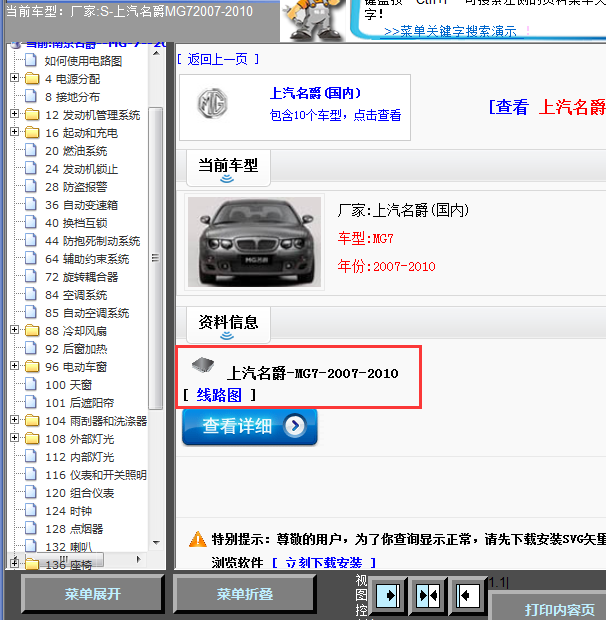Click the 8 接地分布 page icon
This screenshot has height=620, width=606.
click(31, 96)
